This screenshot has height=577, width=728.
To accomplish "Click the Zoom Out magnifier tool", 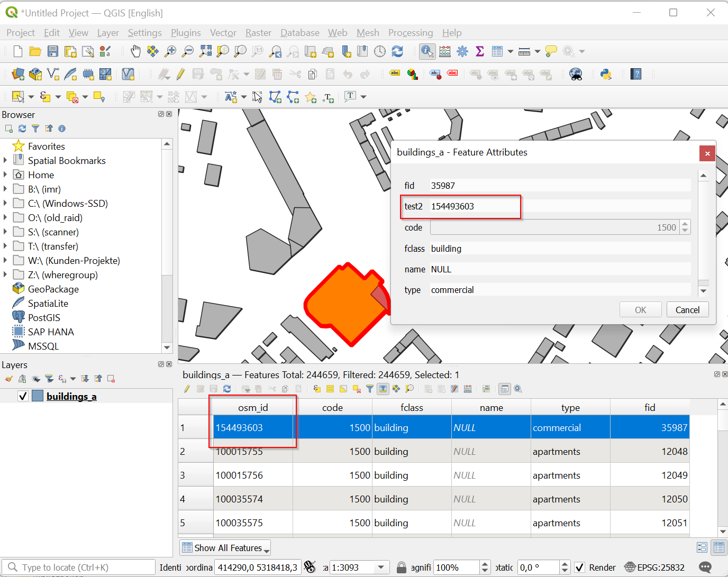I will click(x=188, y=51).
